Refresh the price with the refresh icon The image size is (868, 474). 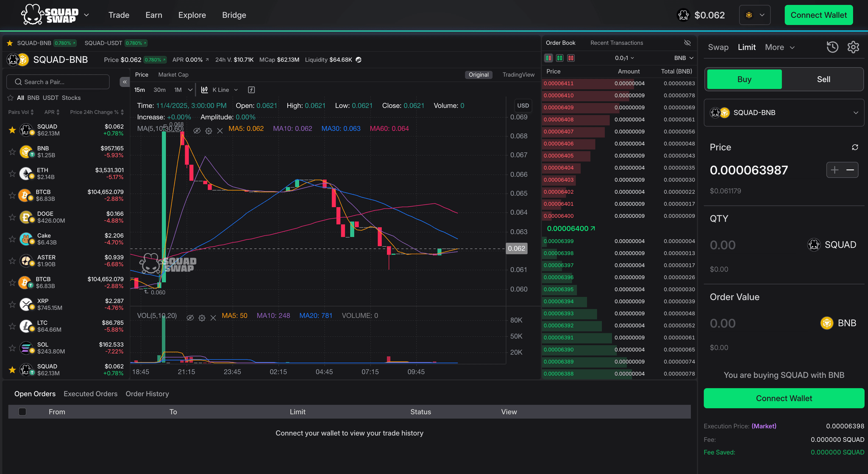point(855,147)
